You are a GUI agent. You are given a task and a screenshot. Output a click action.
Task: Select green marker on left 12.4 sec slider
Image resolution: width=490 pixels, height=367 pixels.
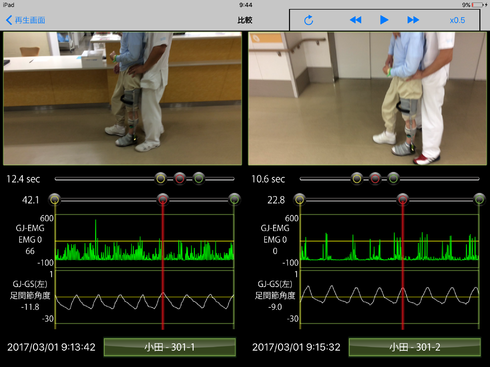pyautogui.click(x=199, y=179)
